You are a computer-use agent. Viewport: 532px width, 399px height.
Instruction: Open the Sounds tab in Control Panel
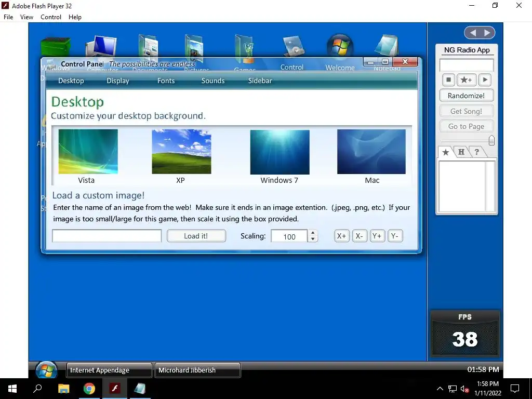213,81
